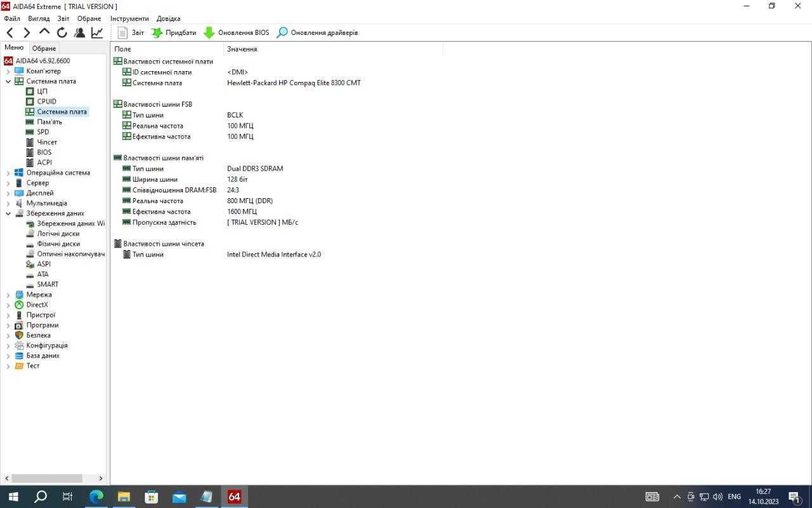This screenshot has width=812, height=508.
Task: Open Microsoft Edge from taskbar
Action: (x=96, y=497)
